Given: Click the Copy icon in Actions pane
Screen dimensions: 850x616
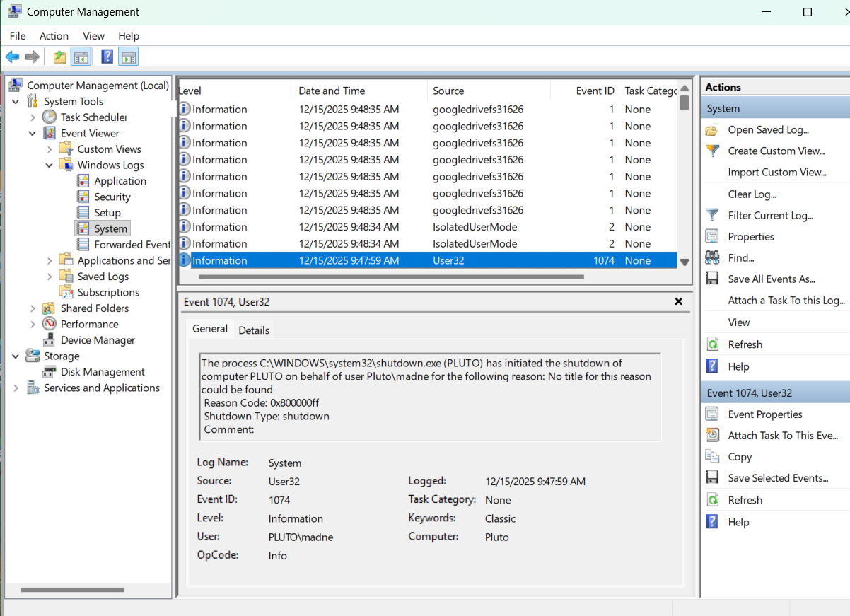Looking at the screenshot, I should 713,456.
